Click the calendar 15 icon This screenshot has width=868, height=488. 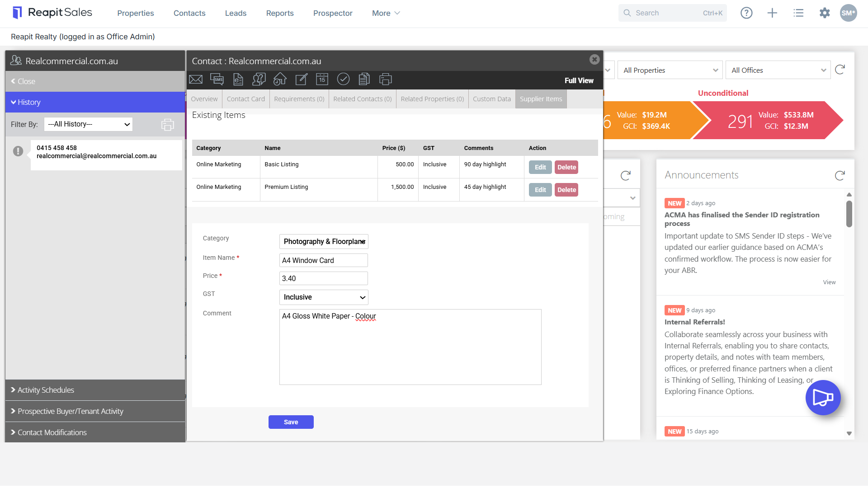(x=322, y=80)
